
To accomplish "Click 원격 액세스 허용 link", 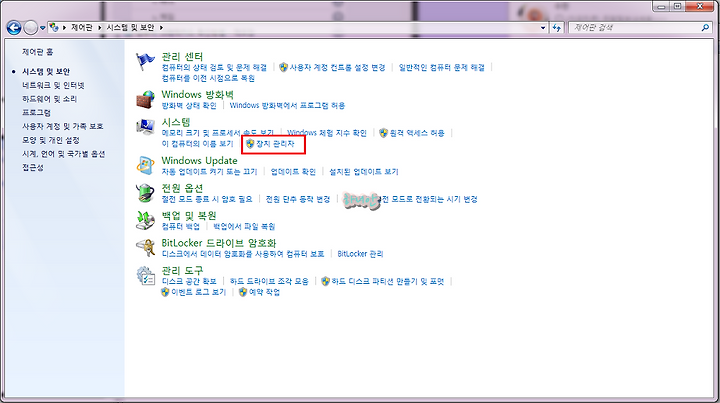I will click(417, 133).
